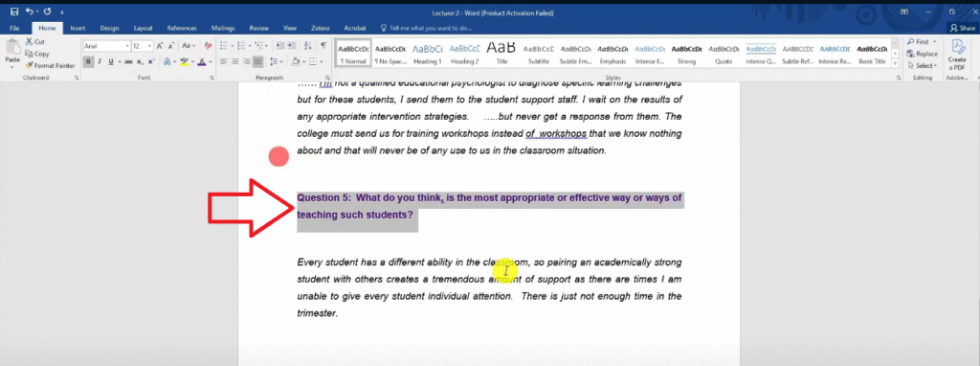Apply shading paint bucket color

pyautogui.click(x=296, y=61)
